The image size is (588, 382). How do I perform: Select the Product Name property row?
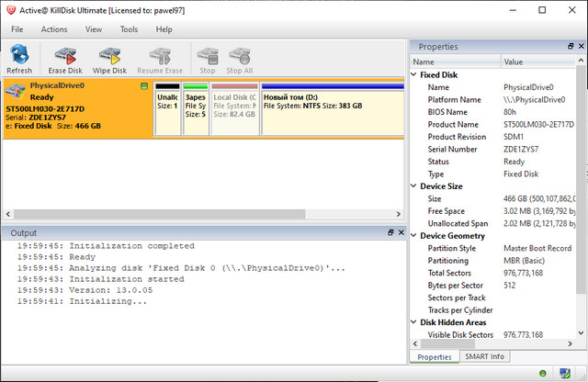(493, 124)
